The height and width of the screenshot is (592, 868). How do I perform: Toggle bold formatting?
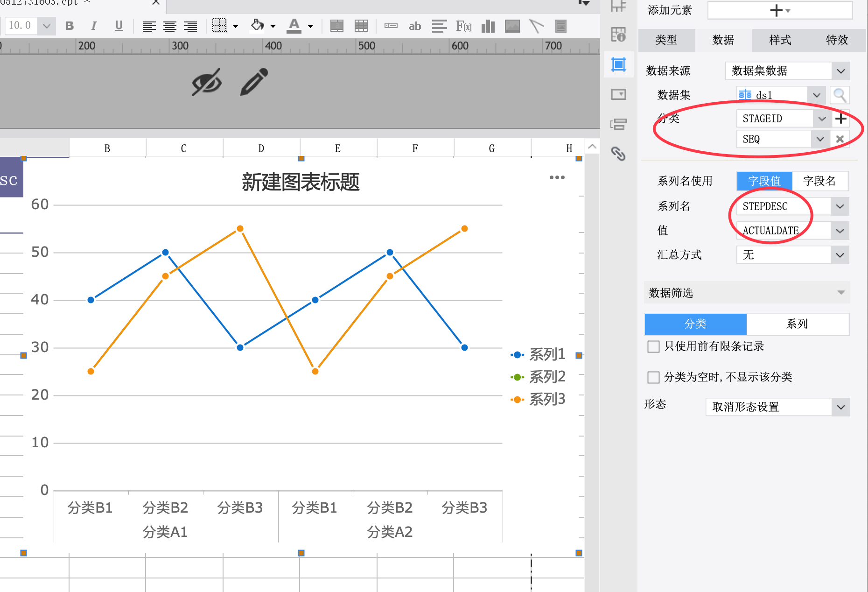pyautogui.click(x=70, y=26)
